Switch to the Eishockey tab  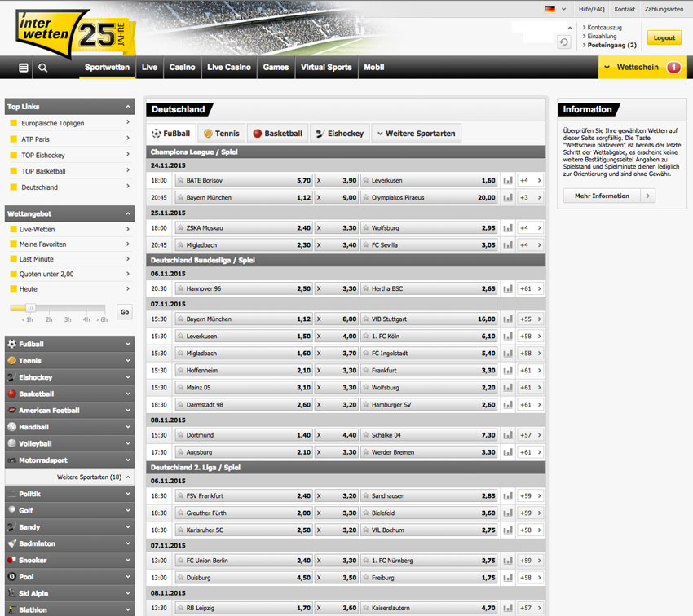340,134
